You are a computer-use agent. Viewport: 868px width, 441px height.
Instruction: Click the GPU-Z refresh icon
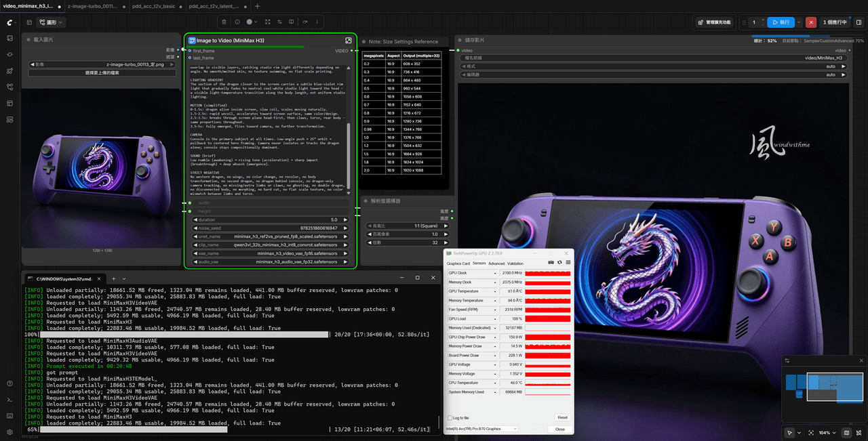click(559, 263)
